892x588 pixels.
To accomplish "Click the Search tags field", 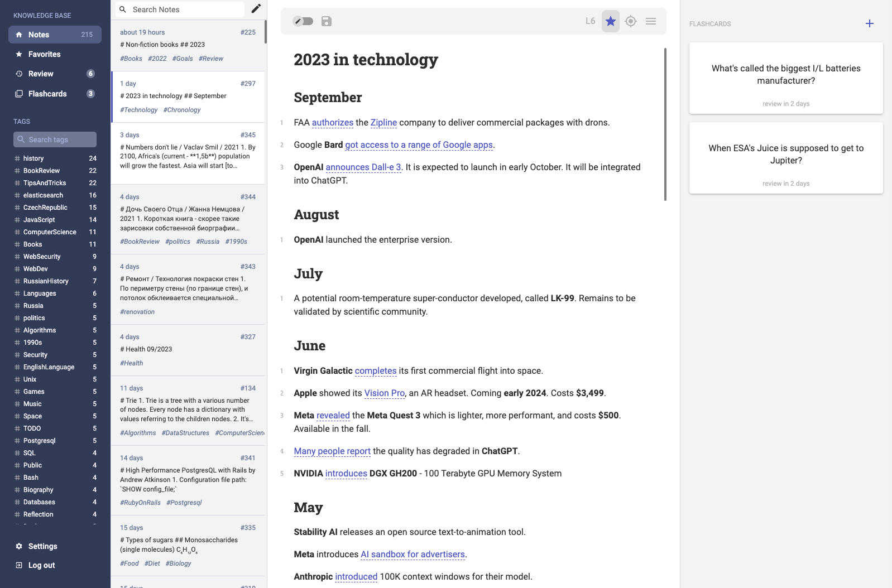I will 55,139.
